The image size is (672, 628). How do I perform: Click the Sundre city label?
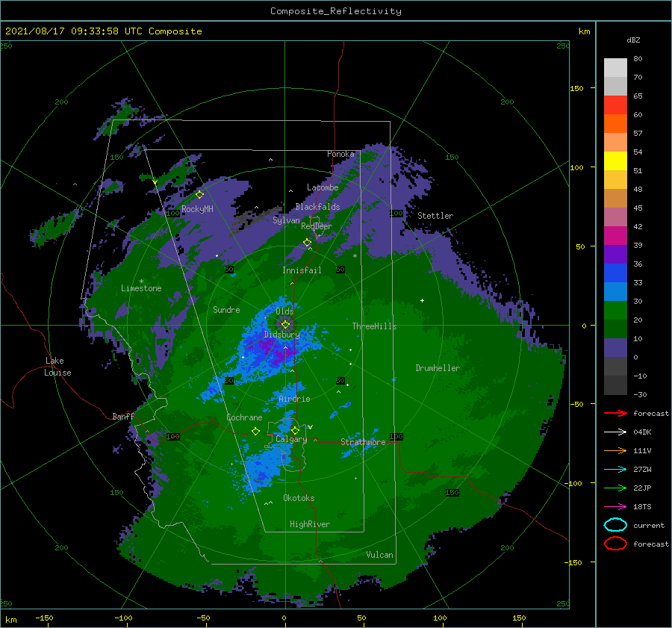(x=226, y=309)
